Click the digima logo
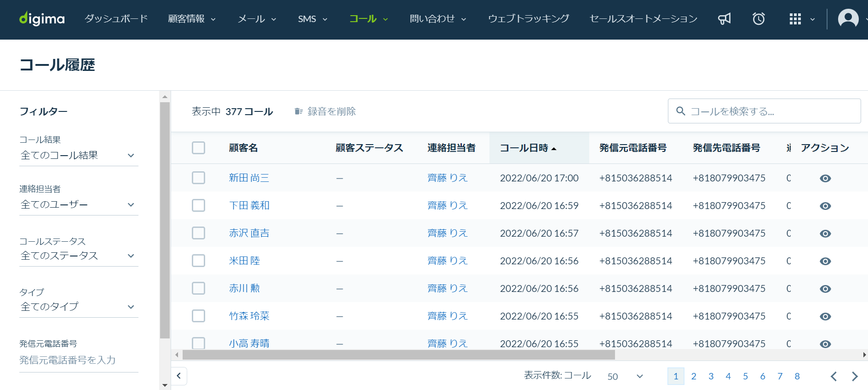The height and width of the screenshot is (390, 868). click(x=42, y=19)
